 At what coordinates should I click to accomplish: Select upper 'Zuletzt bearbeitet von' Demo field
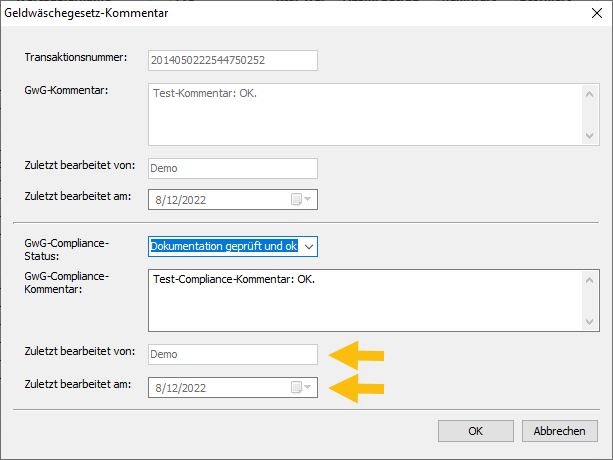tap(232, 168)
